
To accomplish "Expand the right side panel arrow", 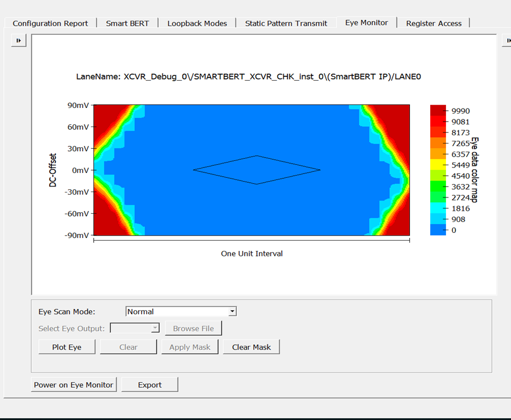I will [x=507, y=40].
